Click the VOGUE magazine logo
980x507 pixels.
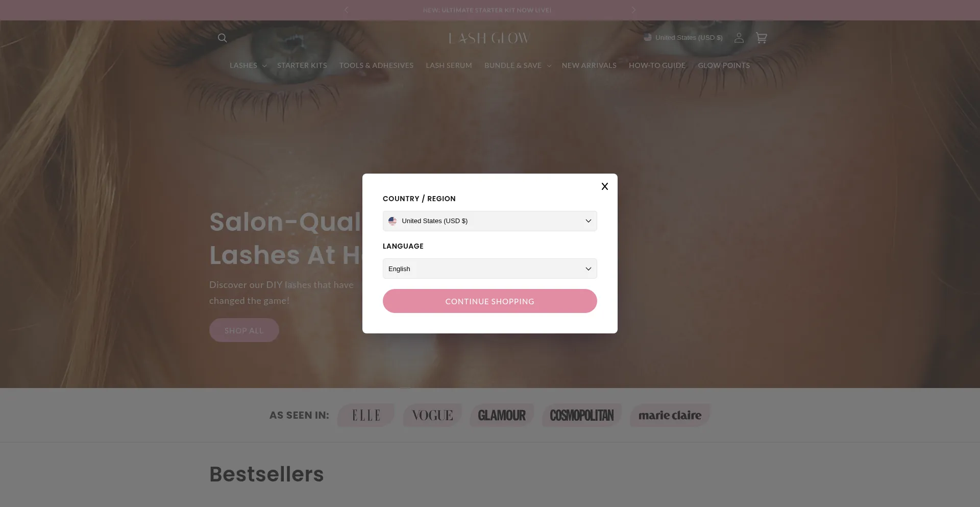[x=432, y=415]
